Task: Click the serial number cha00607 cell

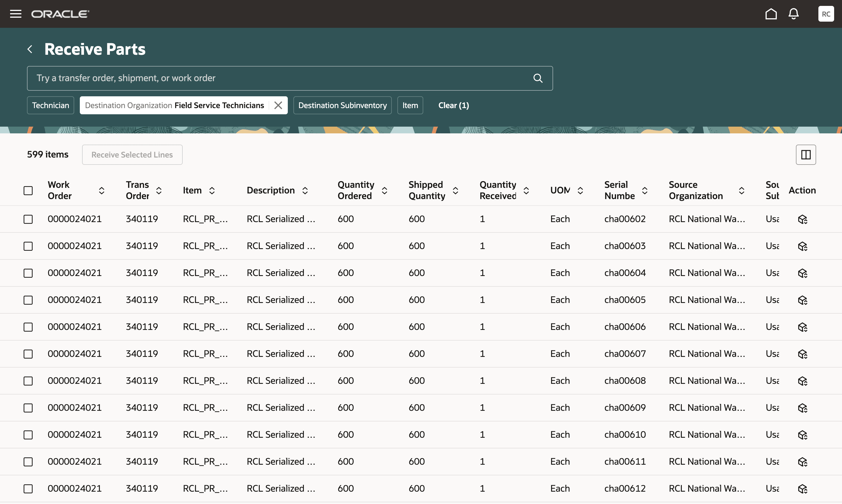Action: tap(625, 354)
